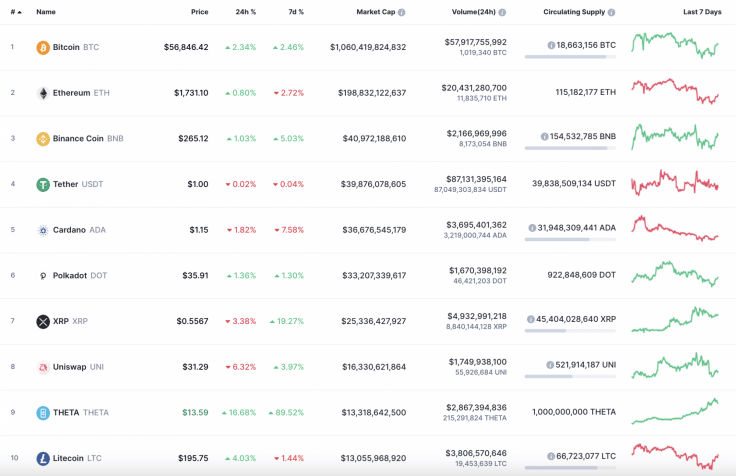Screen dimensions: 736x476
Task: Sort the table by 24h % column
Action: click(x=245, y=12)
